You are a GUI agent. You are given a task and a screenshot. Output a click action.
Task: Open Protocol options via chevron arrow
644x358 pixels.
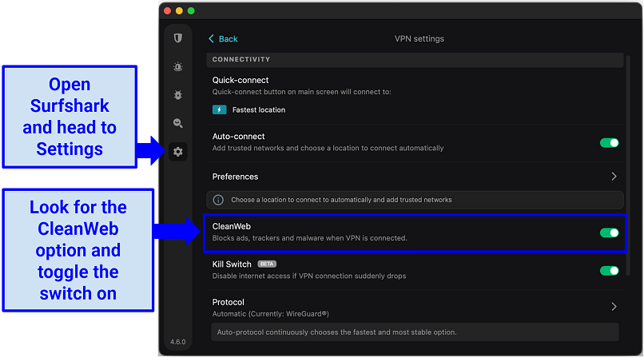[x=614, y=307]
